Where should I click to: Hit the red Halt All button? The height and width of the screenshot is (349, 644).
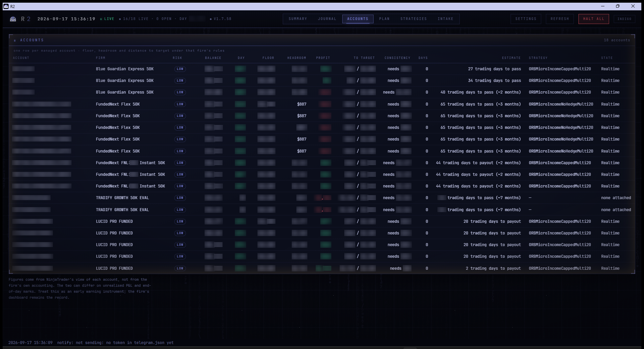(x=594, y=19)
